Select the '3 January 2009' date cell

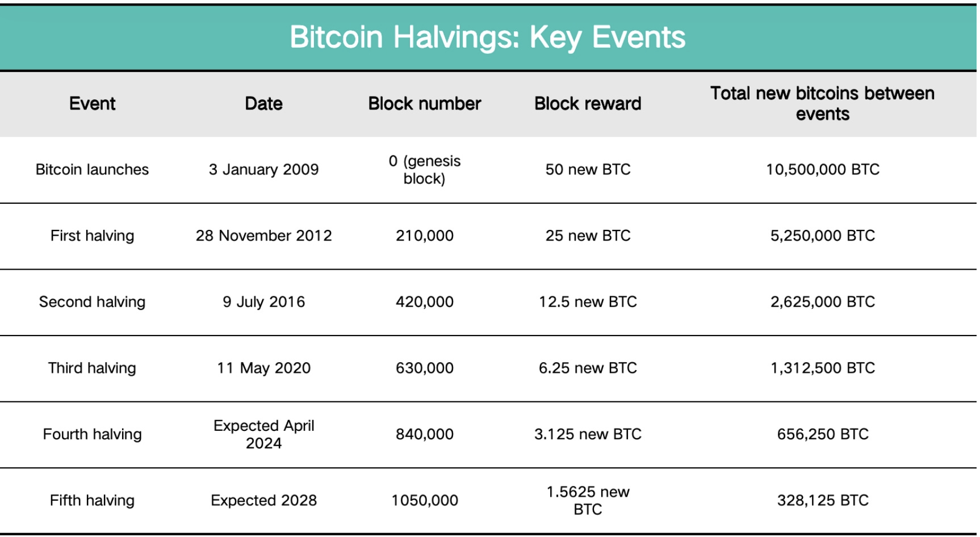click(x=263, y=170)
